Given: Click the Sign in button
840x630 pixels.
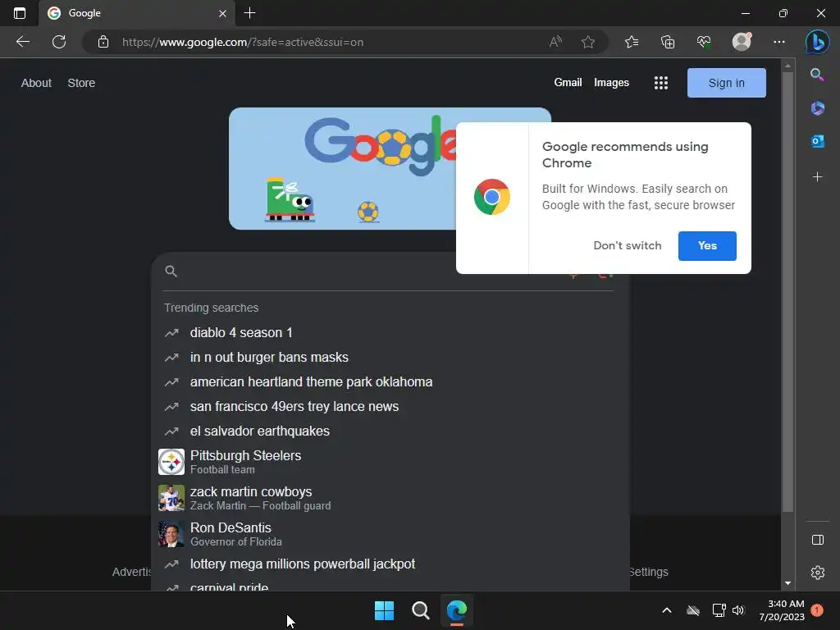Looking at the screenshot, I should tap(727, 83).
